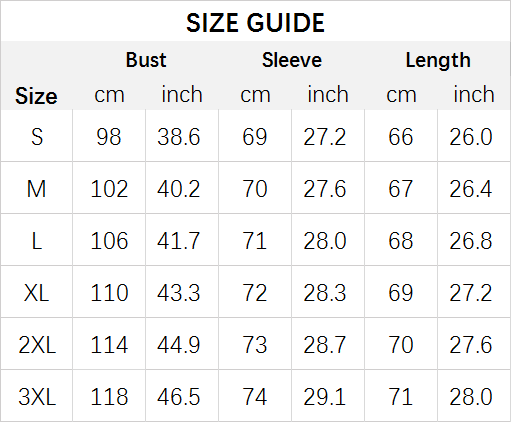Select the XL size row label
The height and width of the screenshot is (423, 512).
click(x=36, y=293)
